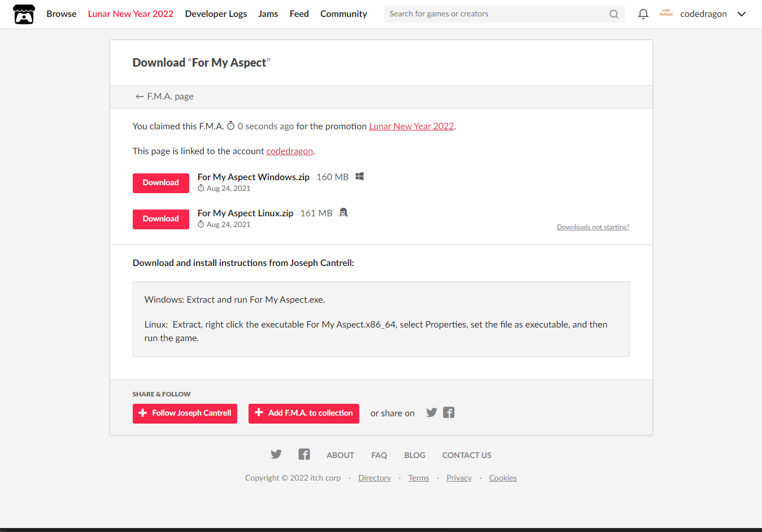
Task: Open the About footer link
Action: (x=340, y=455)
